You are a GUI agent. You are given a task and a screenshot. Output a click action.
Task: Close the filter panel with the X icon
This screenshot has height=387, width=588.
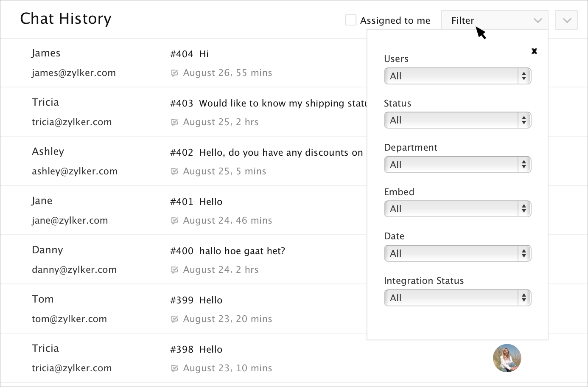[534, 51]
